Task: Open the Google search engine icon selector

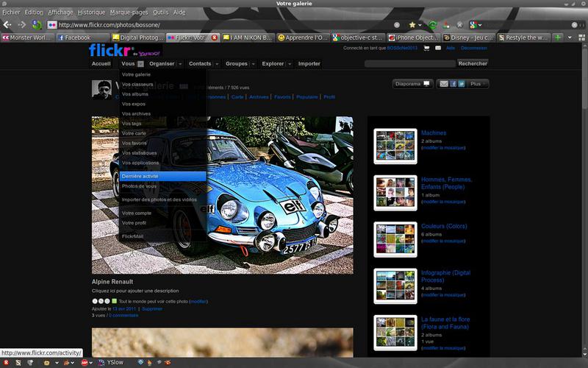Action: point(475,25)
